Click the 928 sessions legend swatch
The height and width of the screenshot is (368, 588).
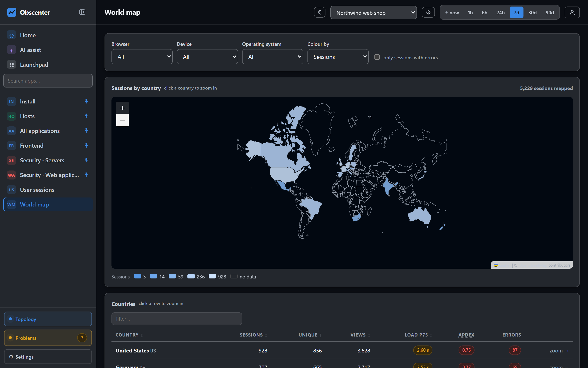click(212, 276)
